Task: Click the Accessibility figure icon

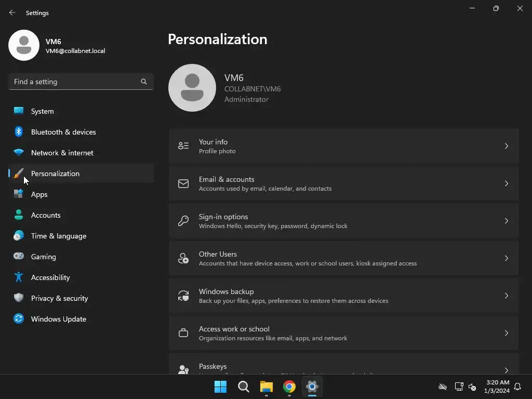Action: click(x=19, y=277)
